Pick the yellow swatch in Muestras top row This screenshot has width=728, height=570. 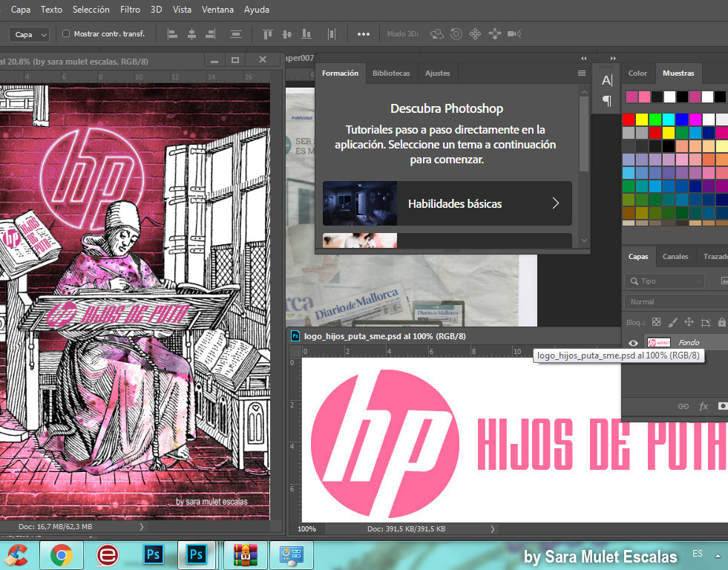click(642, 119)
